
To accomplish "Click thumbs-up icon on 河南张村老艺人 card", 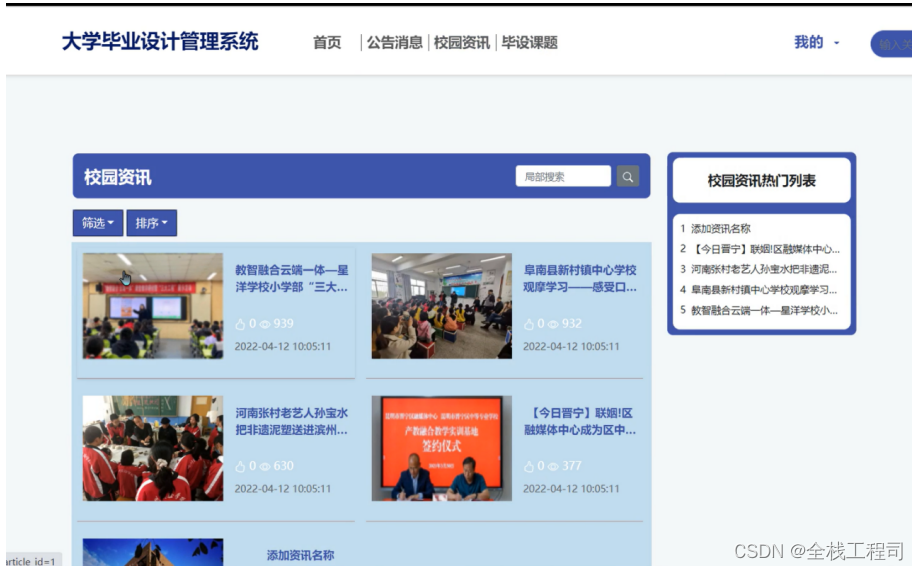I will point(240,466).
